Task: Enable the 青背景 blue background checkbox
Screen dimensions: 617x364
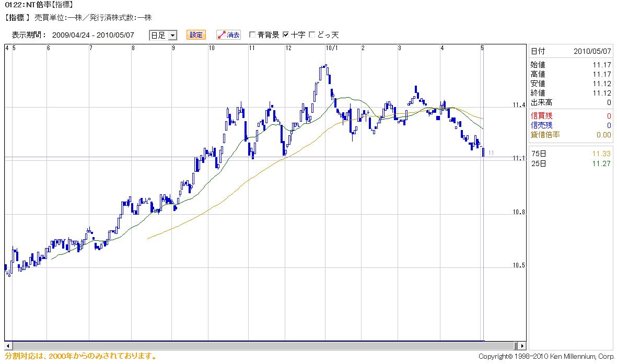Action: coord(252,35)
